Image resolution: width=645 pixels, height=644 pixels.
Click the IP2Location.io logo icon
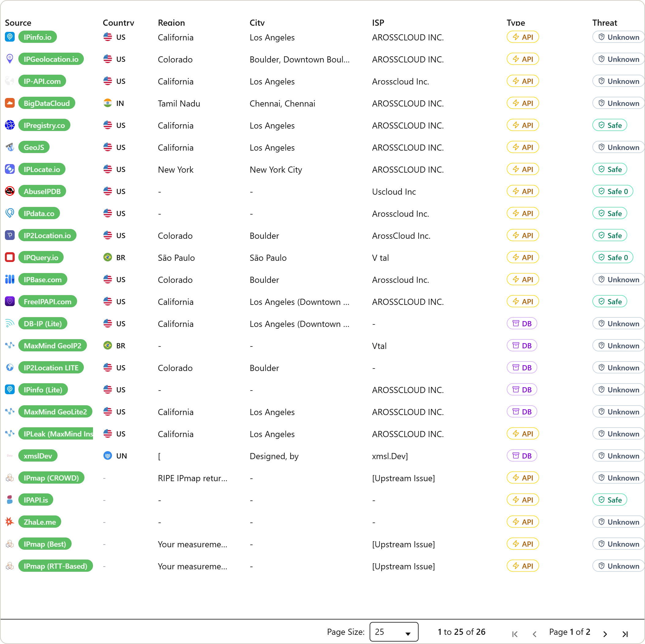click(x=10, y=235)
